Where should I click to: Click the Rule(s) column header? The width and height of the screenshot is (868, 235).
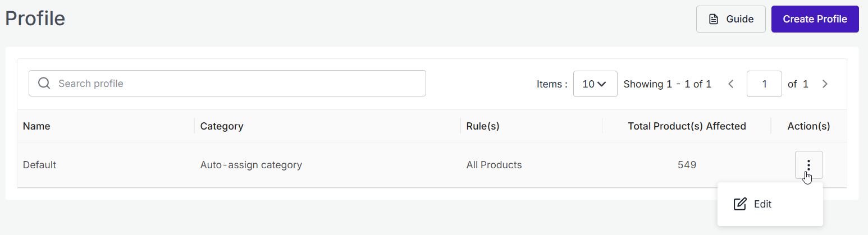(483, 126)
